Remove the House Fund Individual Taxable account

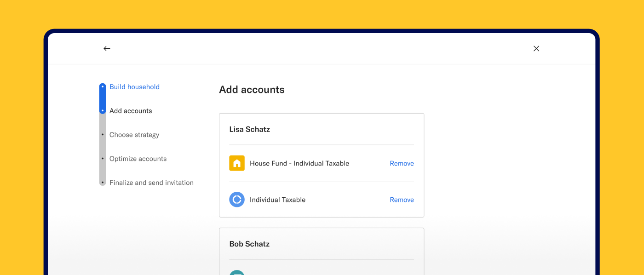402,163
